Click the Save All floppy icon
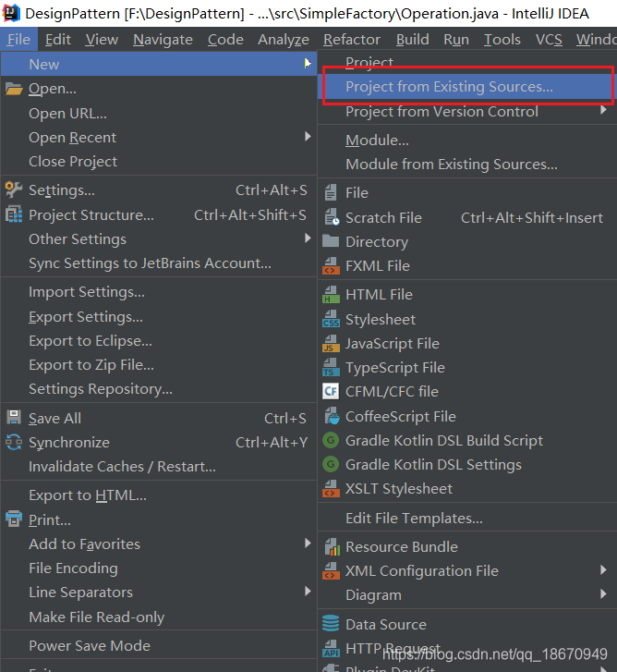 [x=14, y=418]
